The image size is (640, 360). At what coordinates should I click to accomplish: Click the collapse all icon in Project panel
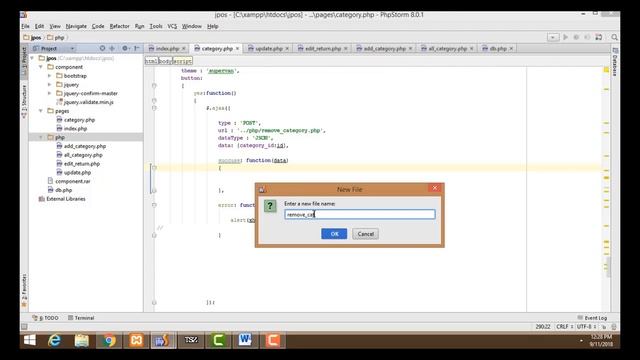pyautogui.click(x=112, y=48)
